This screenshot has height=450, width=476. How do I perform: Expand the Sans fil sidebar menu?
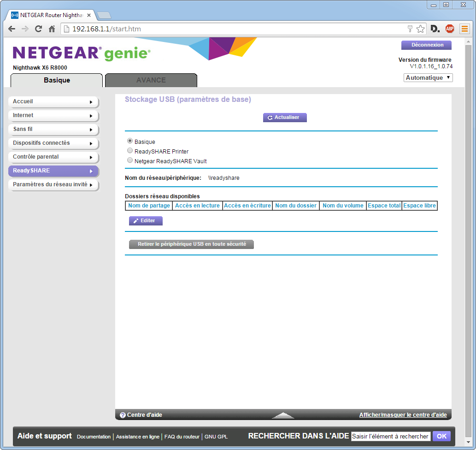click(x=53, y=130)
